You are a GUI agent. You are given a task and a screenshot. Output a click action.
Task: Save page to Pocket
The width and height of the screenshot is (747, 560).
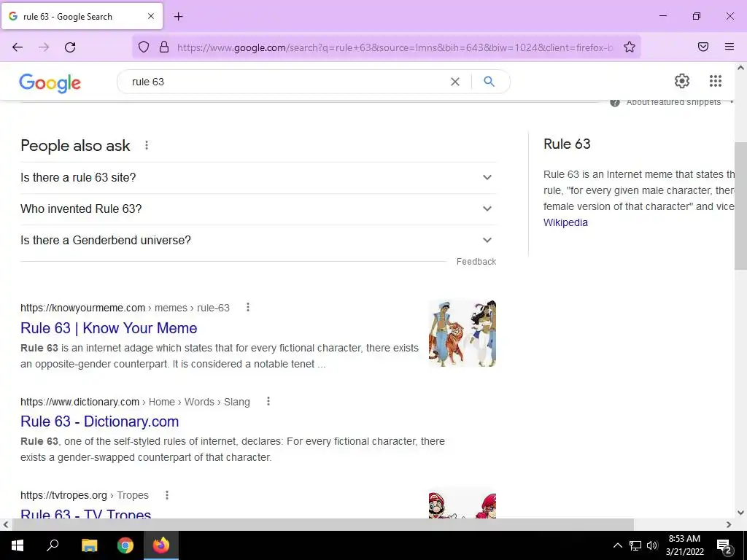703,47
